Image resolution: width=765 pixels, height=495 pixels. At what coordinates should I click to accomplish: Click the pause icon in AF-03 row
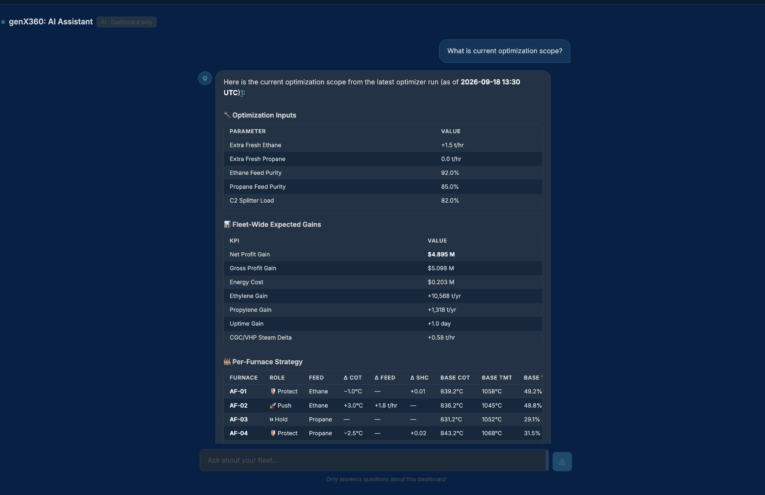[x=271, y=419]
